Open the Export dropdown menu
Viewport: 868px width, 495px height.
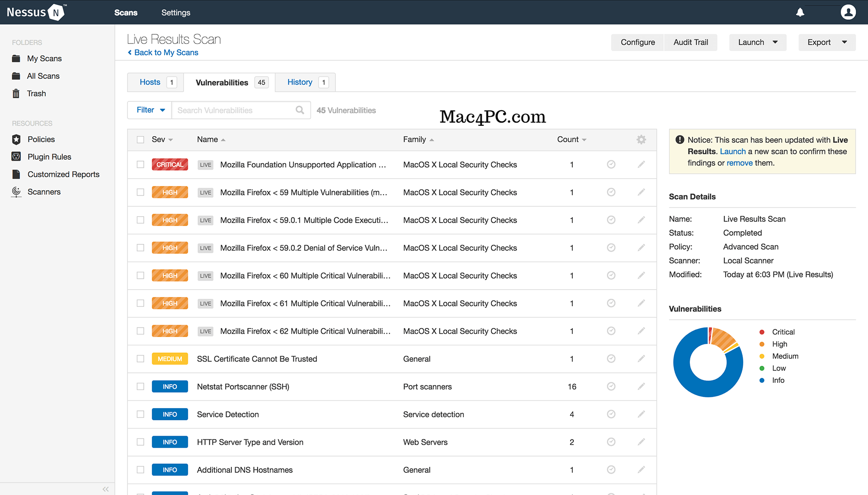click(x=827, y=42)
